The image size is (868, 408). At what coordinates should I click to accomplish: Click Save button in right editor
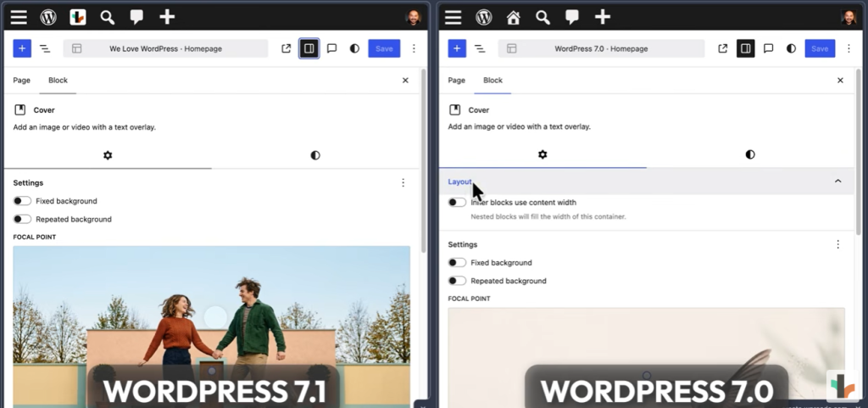click(820, 48)
